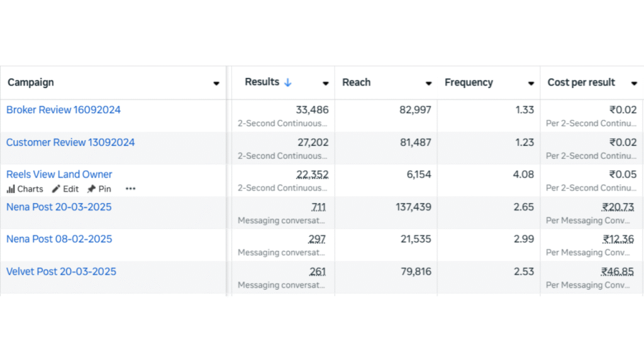Open the Broker Review 16092024 campaign
This screenshot has height=362, width=644.
(x=64, y=110)
